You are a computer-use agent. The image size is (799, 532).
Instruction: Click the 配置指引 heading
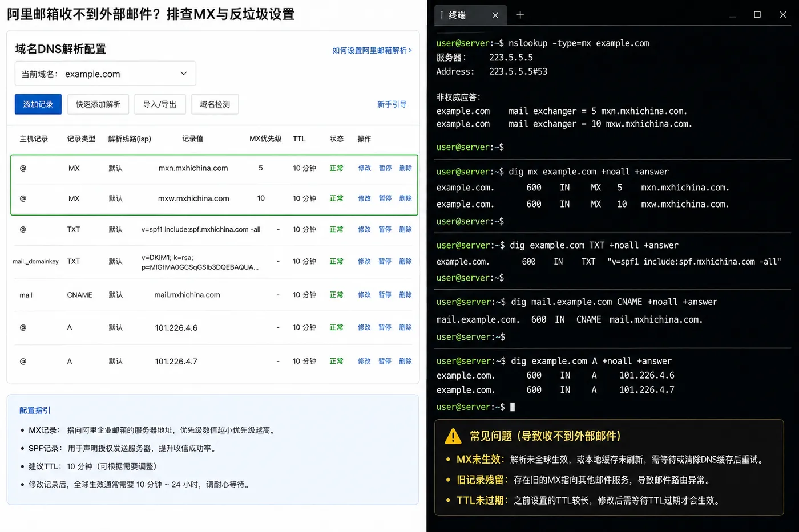click(35, 410)
